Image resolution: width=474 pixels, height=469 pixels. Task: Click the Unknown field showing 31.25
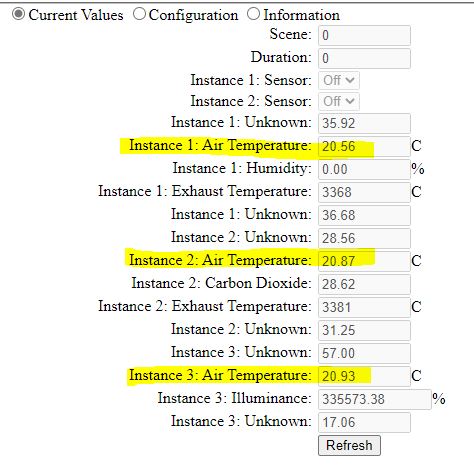click(364, 330)
